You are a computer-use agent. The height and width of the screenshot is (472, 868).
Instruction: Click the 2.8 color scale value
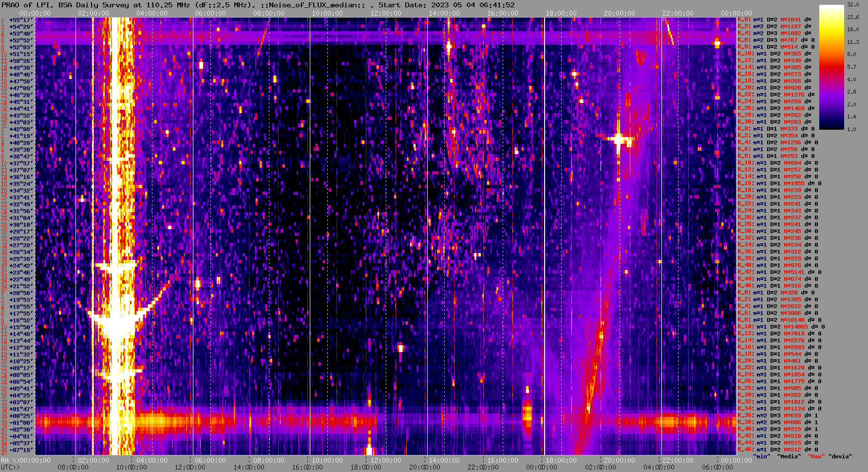[851, 92]
